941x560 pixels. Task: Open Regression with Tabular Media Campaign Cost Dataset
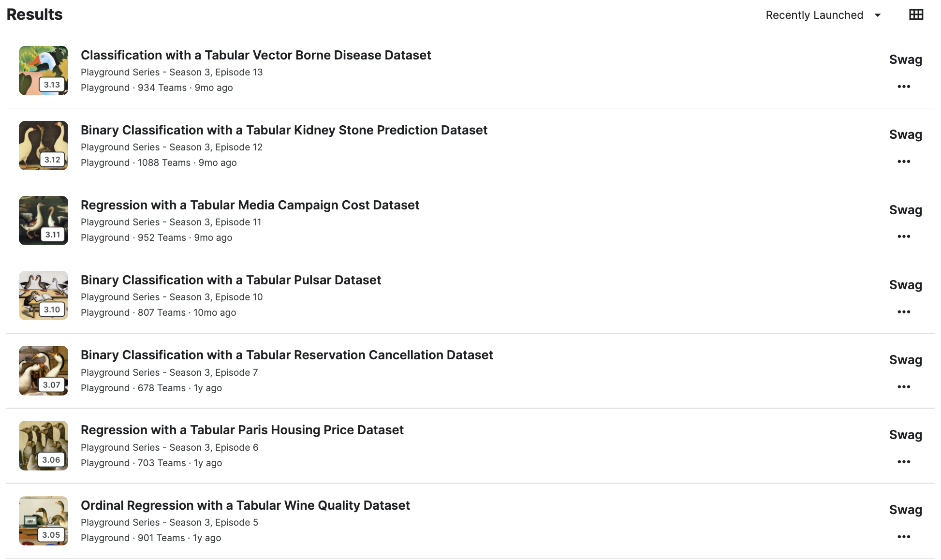(x=250, y=205)
